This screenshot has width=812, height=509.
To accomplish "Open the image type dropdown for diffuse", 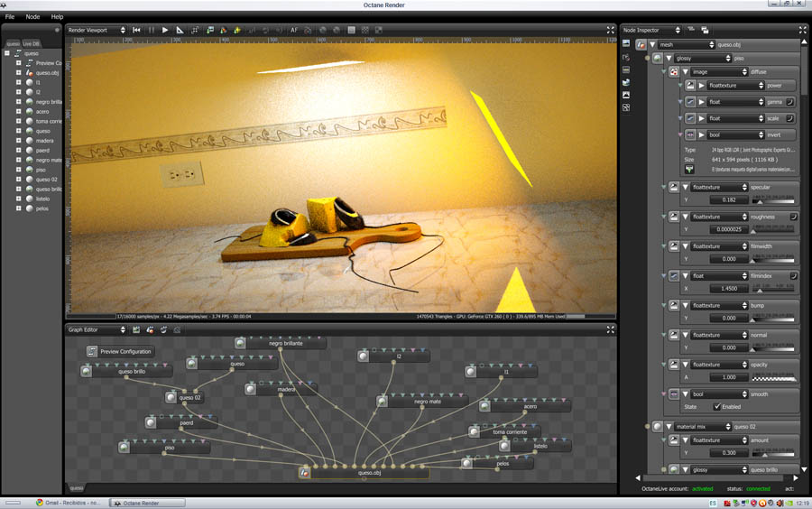I will pyautogui.click(x=719, y=72).
